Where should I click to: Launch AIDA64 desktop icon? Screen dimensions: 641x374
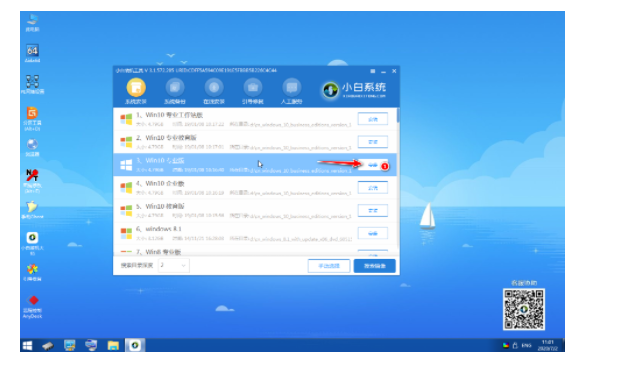coord(32,54)
